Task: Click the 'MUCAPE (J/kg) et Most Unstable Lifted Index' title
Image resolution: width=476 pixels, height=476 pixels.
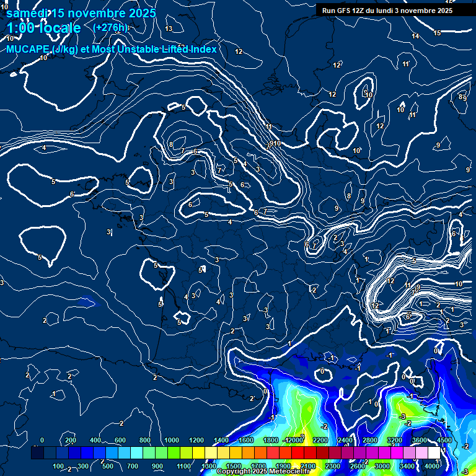Action: pyautogui.click(x=112, y=49)
